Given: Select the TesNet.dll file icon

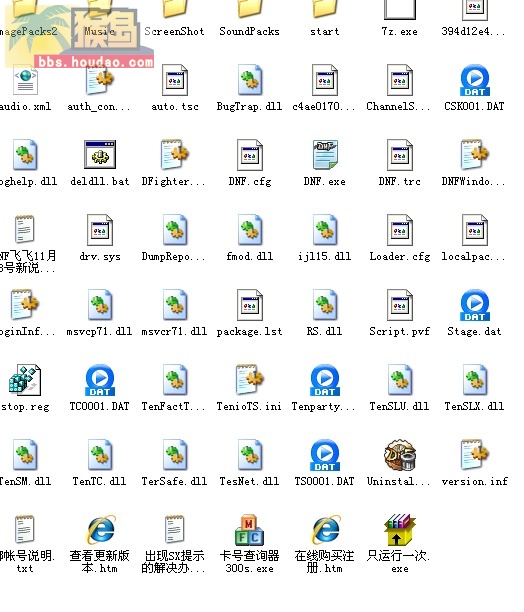Looking at the screenshot, I should click(x=250, y=454).
